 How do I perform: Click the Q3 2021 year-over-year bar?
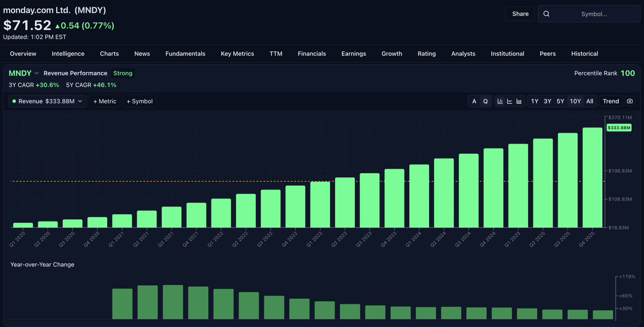(x=173, y=302)
